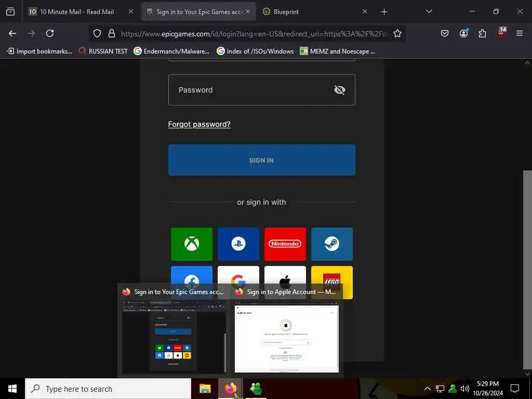The image size is (532, 399).
Task: Click the page vertical scrollbar thumb
Action: click(x=527, y=270)
